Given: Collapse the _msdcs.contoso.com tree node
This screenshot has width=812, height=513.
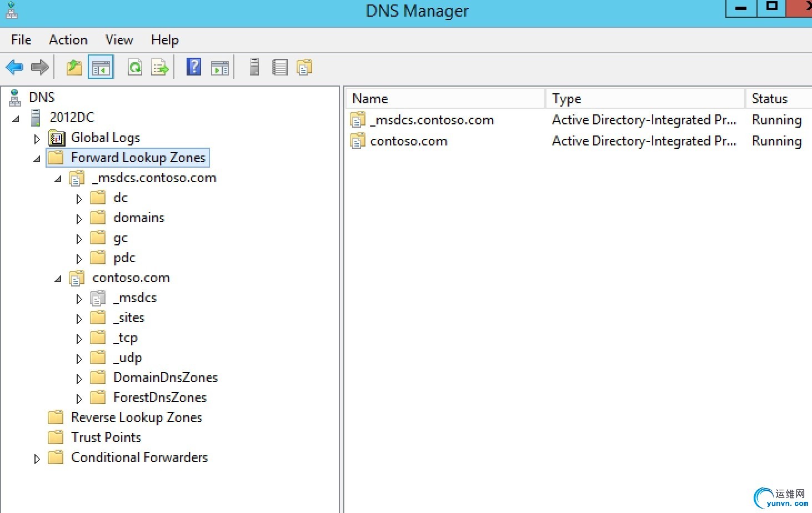Looking at the screenshot, I should click(x=58, y=179).
